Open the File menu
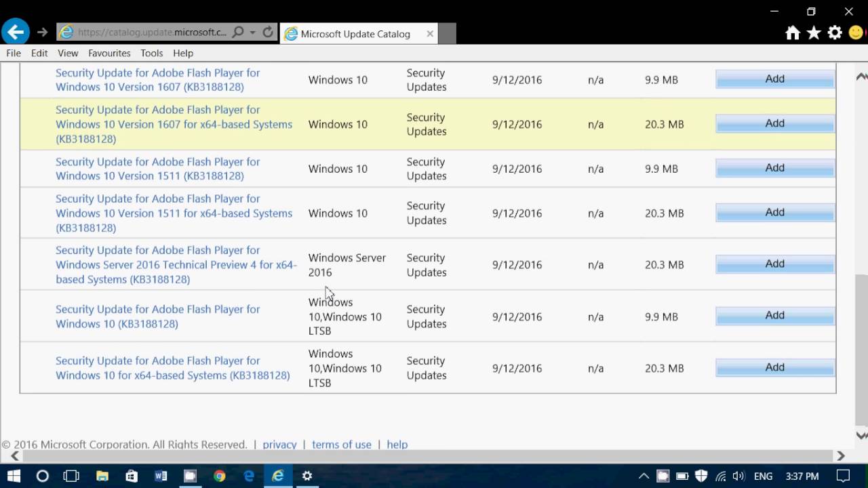868x488 pixels. pos(14,53)
